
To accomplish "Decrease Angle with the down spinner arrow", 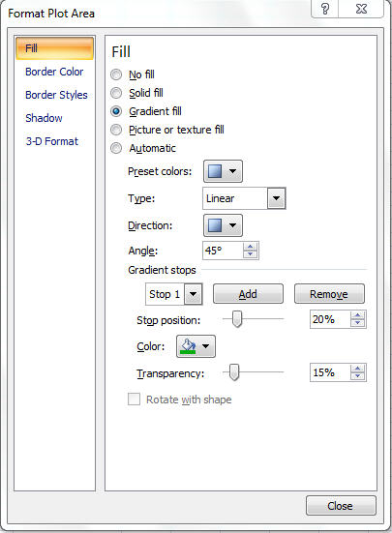I will (x=251, y=254).
